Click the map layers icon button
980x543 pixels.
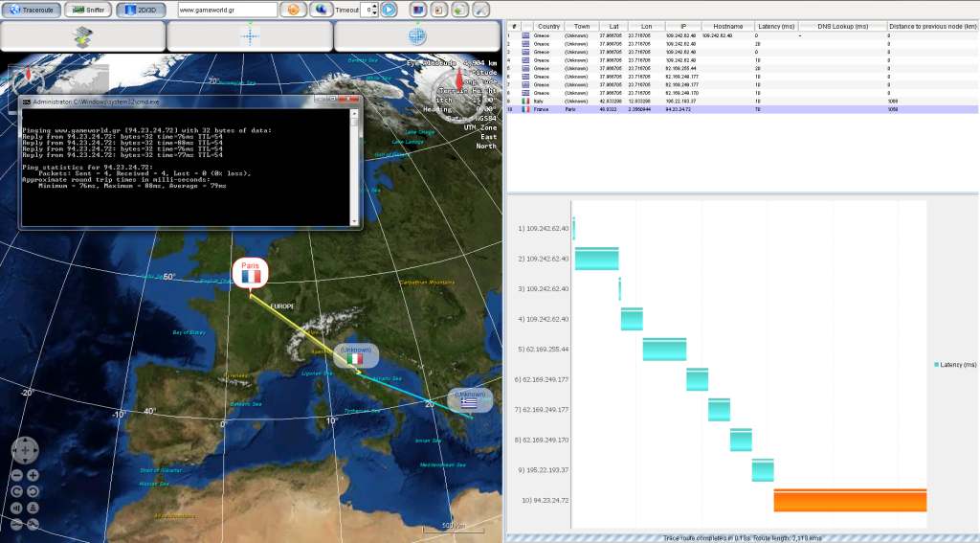[x=82, y=36]
